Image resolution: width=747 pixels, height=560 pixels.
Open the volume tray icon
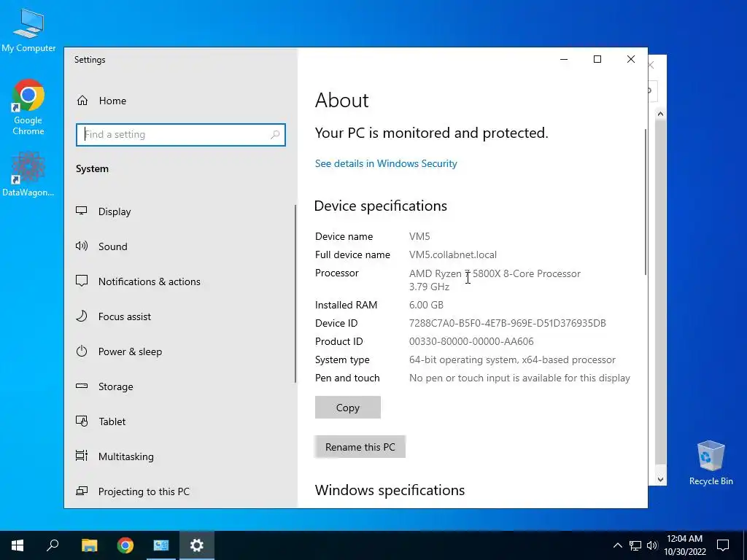[652, 545]
